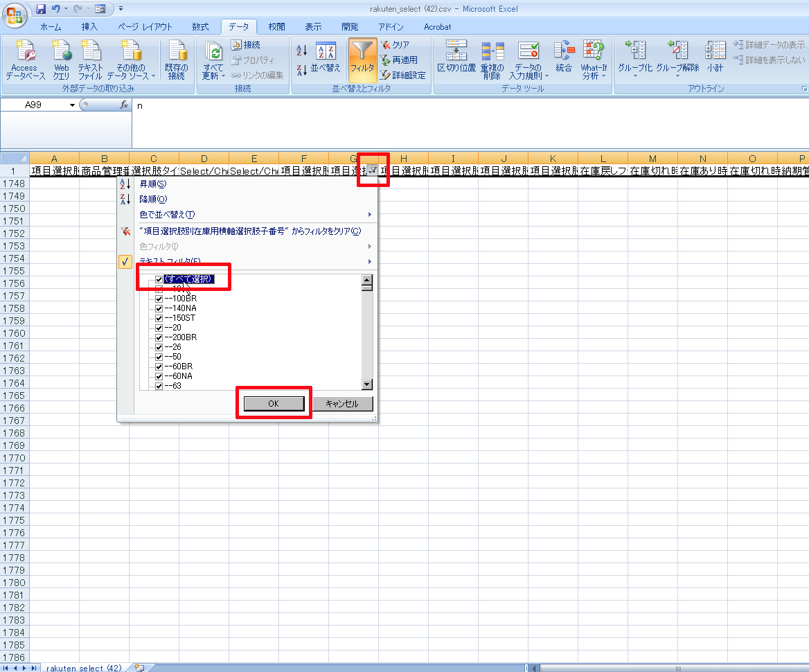Redo the last undone action
Image resolution: width=809 pixels, height=672 pixels.
[x=78, y=9]
